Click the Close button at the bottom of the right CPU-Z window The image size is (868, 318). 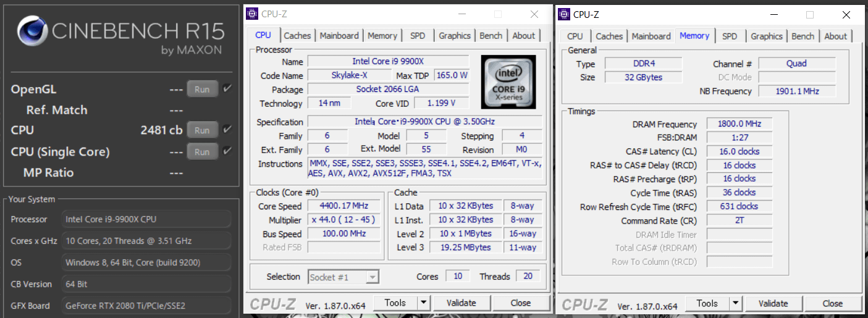click(x=832, y=303)
